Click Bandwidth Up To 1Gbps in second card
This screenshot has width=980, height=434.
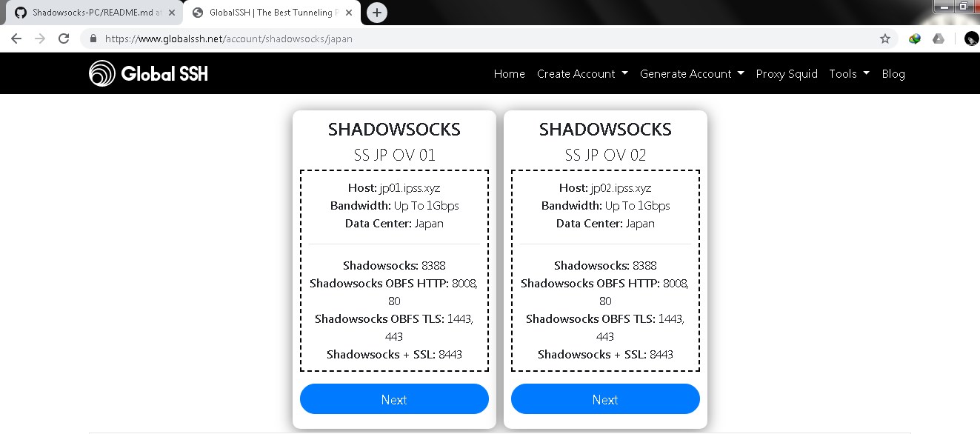click(605, 206)
